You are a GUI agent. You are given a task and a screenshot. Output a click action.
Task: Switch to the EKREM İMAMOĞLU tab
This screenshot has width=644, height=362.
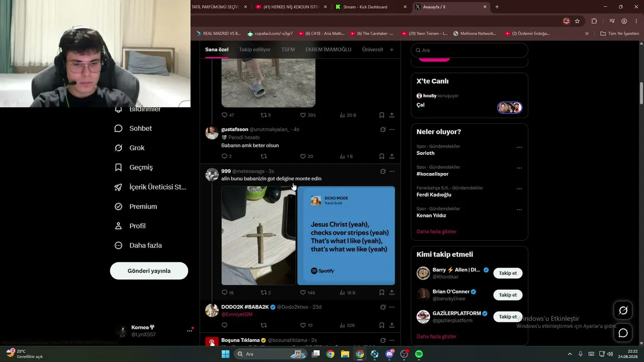coord(329,50)
